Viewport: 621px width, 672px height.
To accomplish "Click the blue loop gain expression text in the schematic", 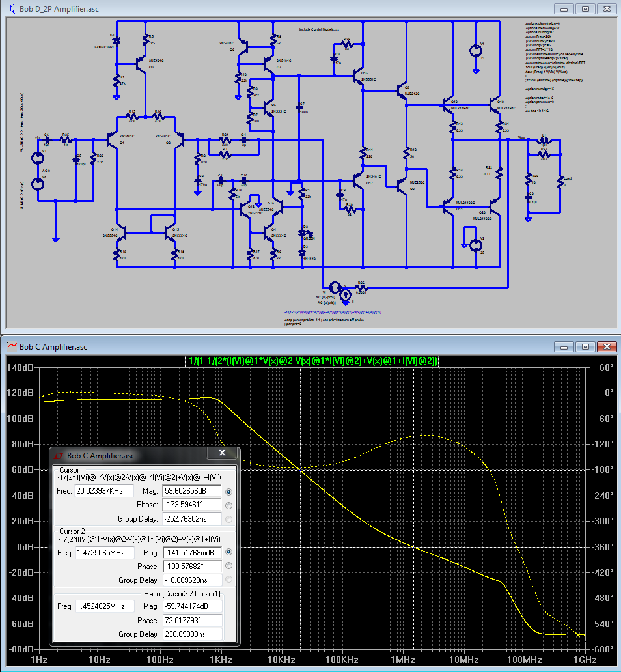I will (x=333, y=312).
